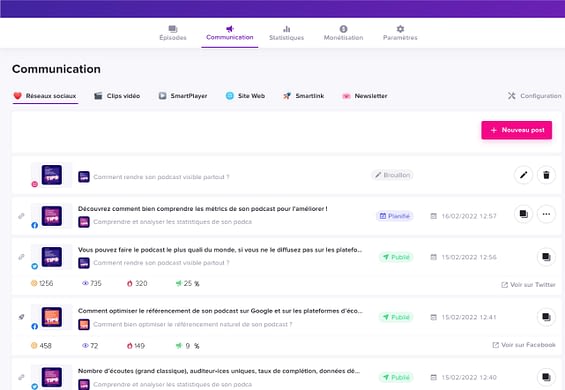Create a Nouveau post

coord(517,130)
